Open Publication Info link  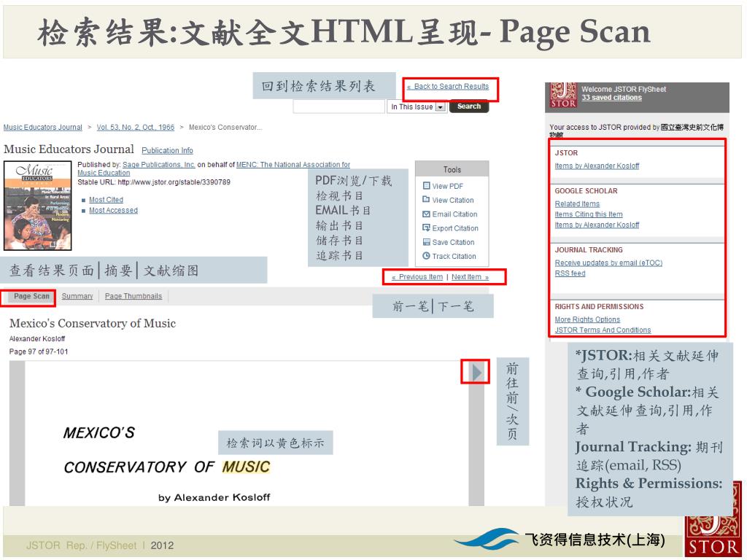point(167,150)
